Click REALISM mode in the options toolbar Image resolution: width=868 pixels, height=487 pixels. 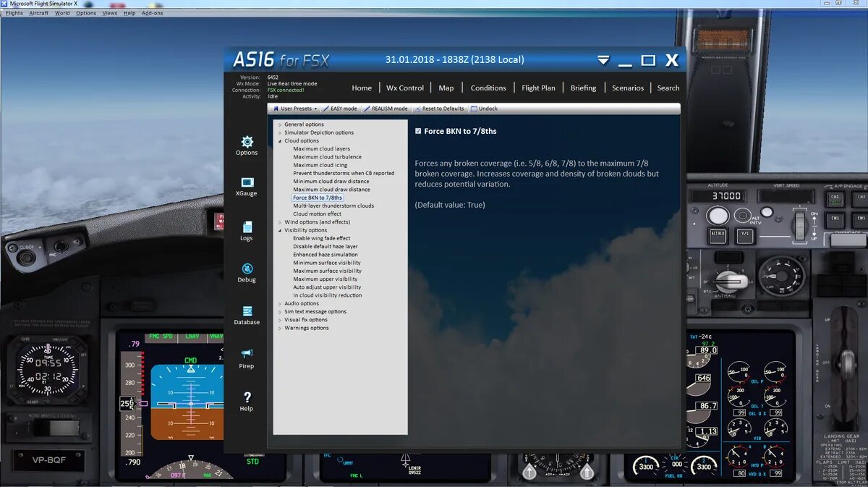[x=386, y=109]
